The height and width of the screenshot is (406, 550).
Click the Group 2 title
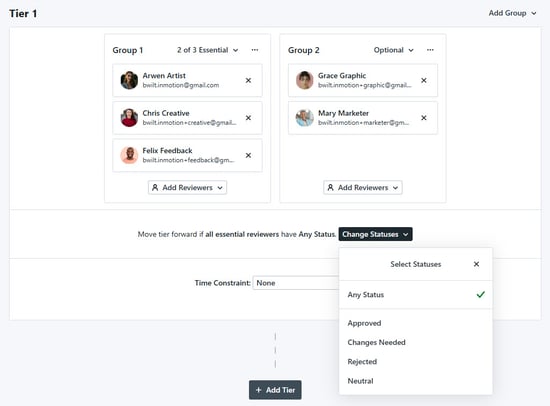click(x=304, y=50)
